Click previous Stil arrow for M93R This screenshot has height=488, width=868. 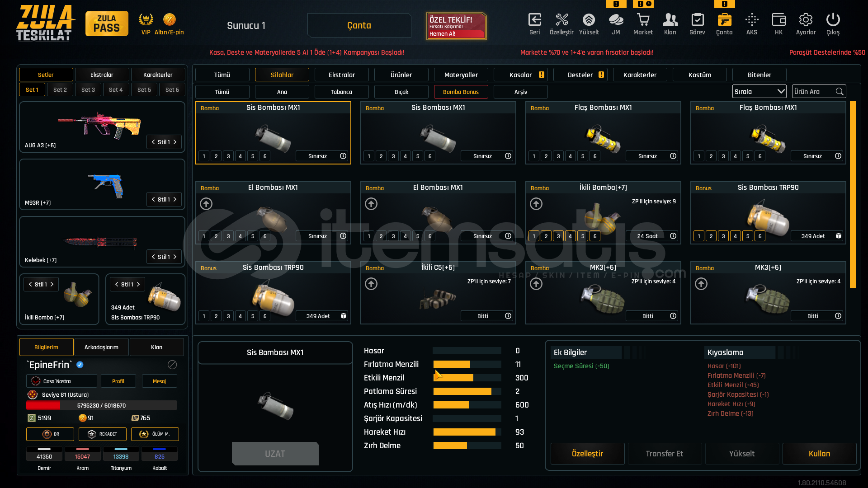153,199
